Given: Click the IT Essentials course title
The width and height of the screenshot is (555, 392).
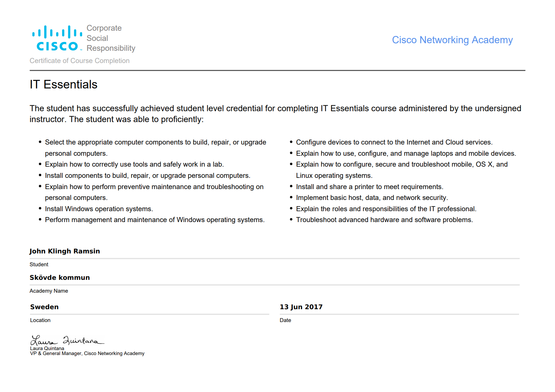Looking at the screenshot, I should coord(63,84).
